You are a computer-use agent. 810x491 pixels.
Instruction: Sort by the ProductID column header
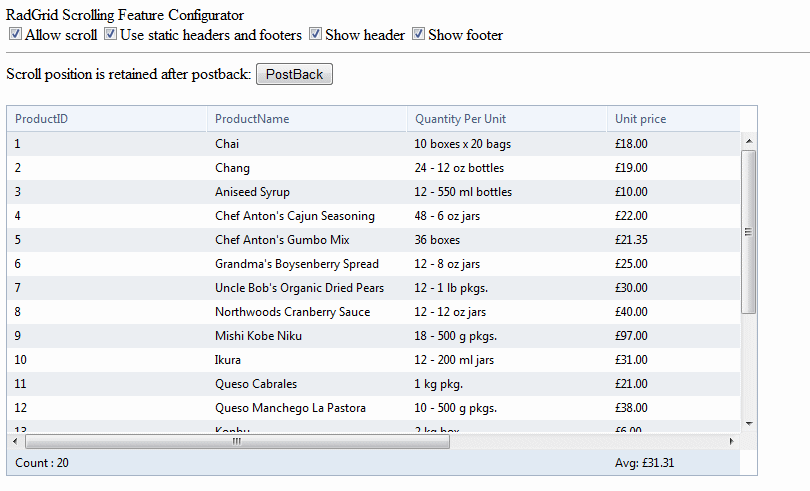[41, 119]
